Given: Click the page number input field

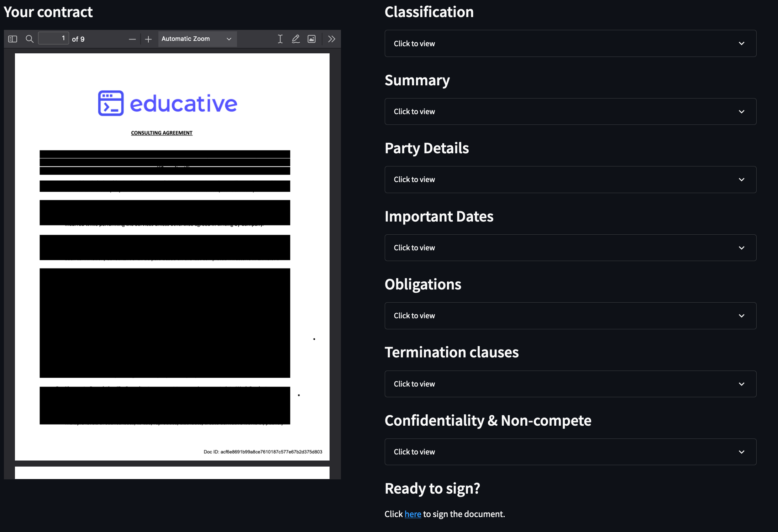Looking at the screenshot, I should (53, 38).
